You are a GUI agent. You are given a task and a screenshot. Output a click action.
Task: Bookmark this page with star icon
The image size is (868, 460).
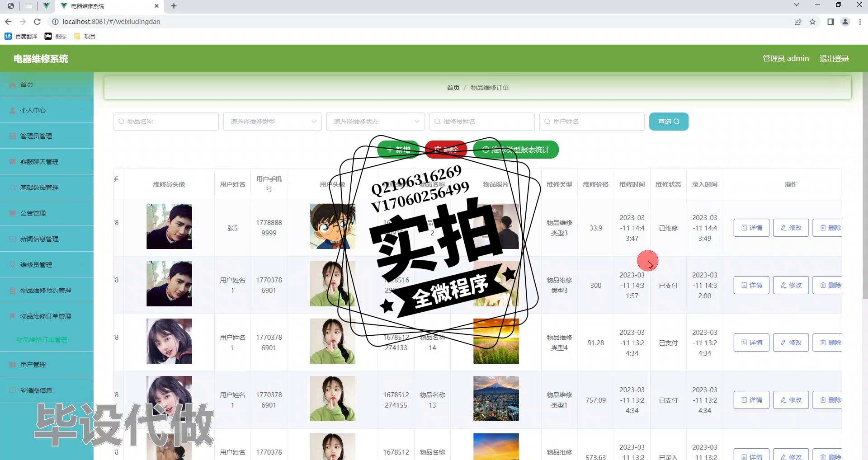(x=812, y=22)
